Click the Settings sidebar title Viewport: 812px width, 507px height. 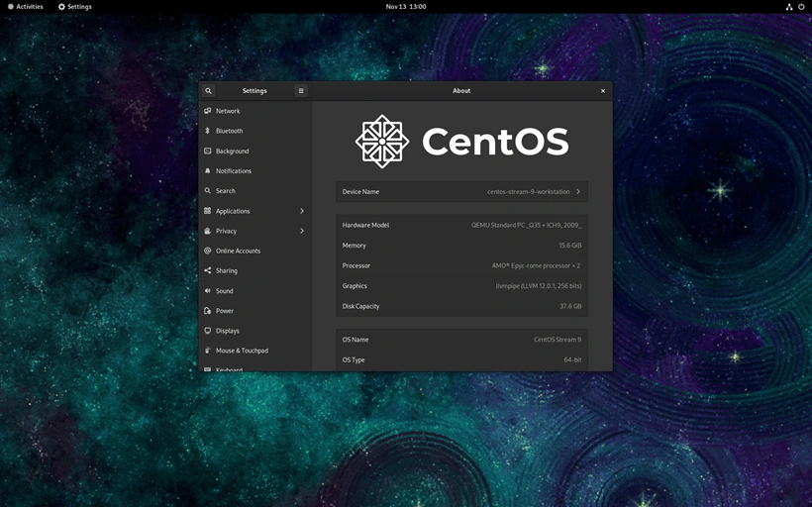(x=254, y=91)
